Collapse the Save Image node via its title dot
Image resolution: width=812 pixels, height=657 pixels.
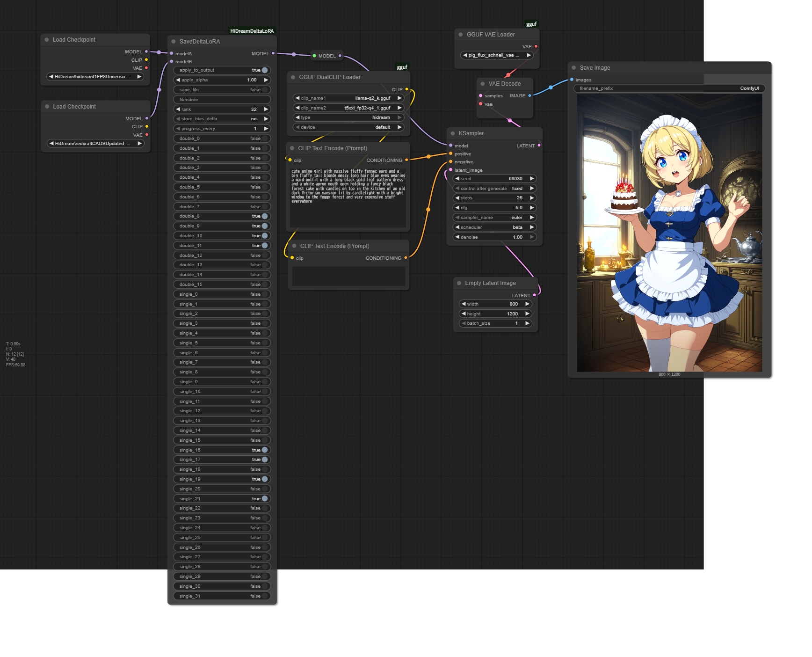pos(574,68)
